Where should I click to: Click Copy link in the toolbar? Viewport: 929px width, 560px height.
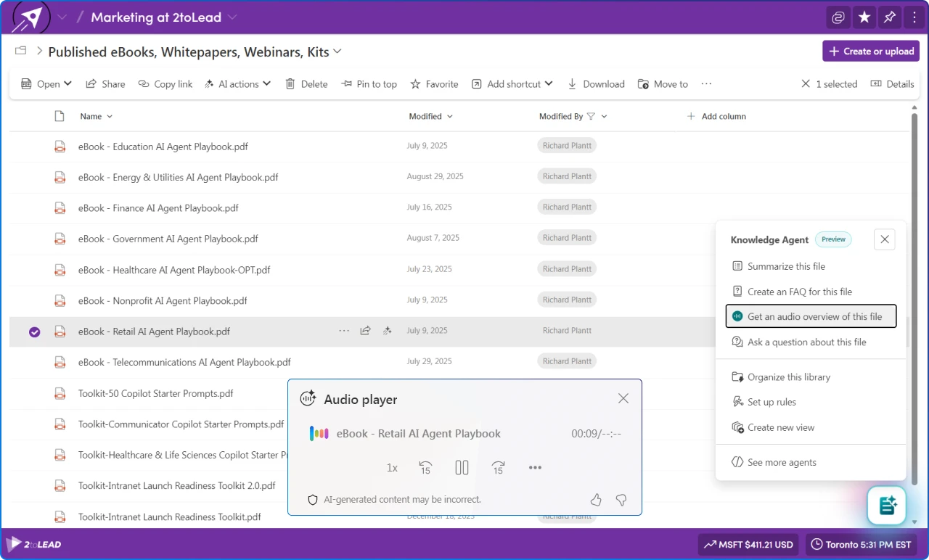point(165,84)
